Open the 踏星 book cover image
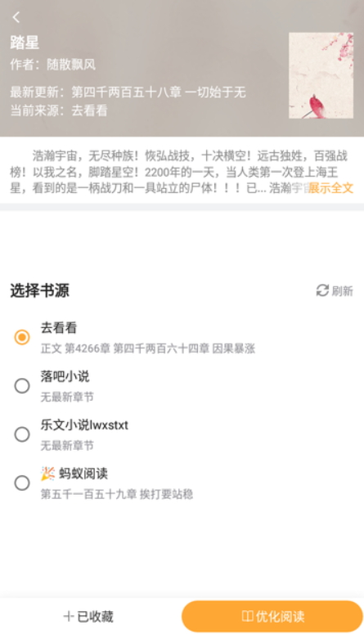The height and width of the screenshot is (634, 364). [321, 75]
